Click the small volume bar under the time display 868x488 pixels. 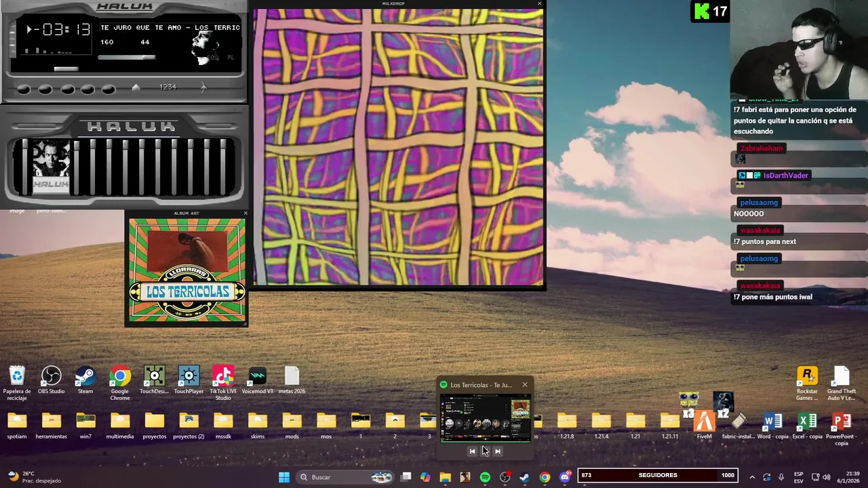coord(66,68)
